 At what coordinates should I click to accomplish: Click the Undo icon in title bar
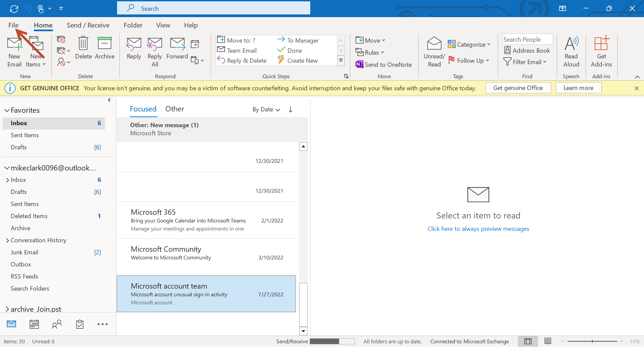29,8
